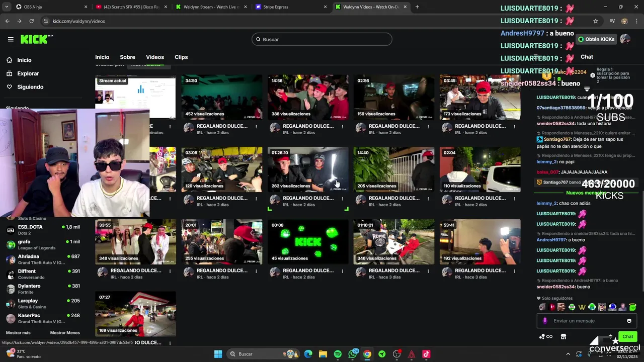The image size is (644, 362).
Task: Switch to the Inicio channel tab
Action: (102, 57)
